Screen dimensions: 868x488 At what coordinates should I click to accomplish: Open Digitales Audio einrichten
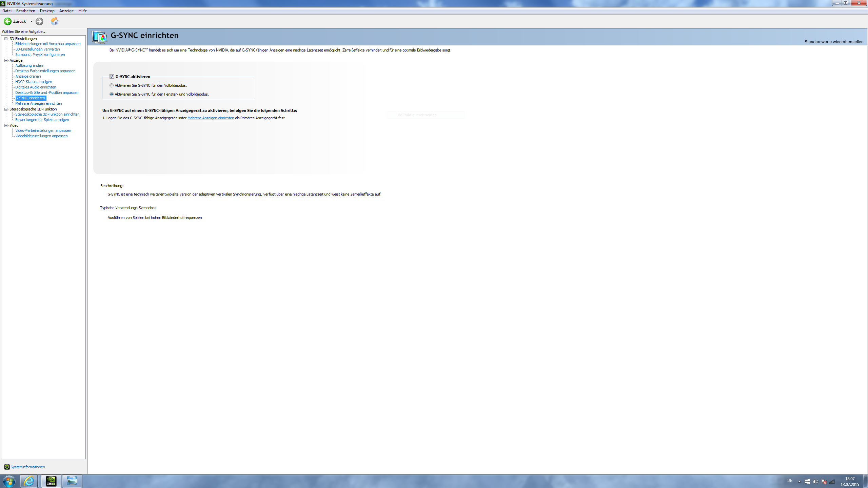coord(36,87)
